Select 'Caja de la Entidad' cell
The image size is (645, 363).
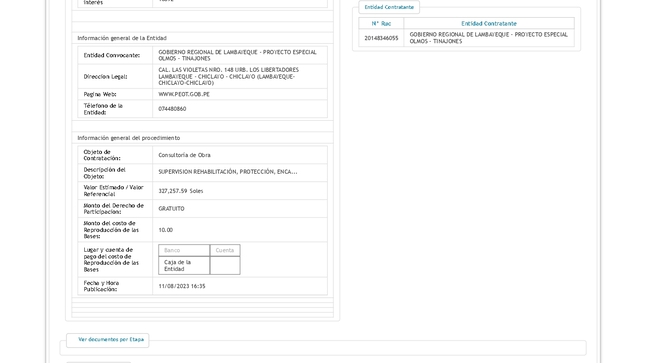(x=184, y=265)
